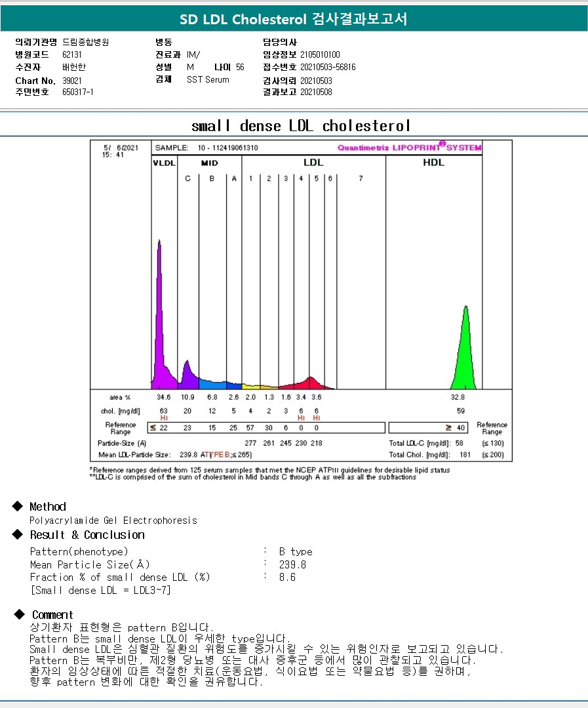Viewport: 588px width, 708px height.
Task: Click the MID C area value '10.9'
Action: point(187,397)
